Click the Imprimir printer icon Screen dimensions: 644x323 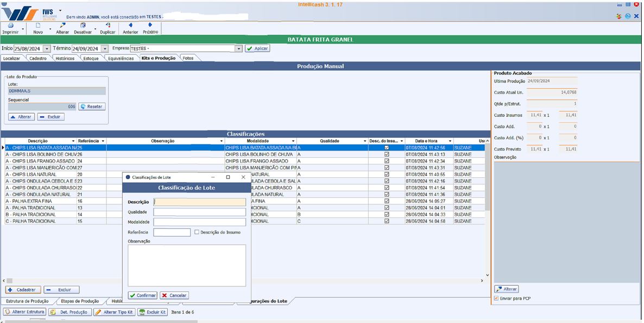(10, 25)
